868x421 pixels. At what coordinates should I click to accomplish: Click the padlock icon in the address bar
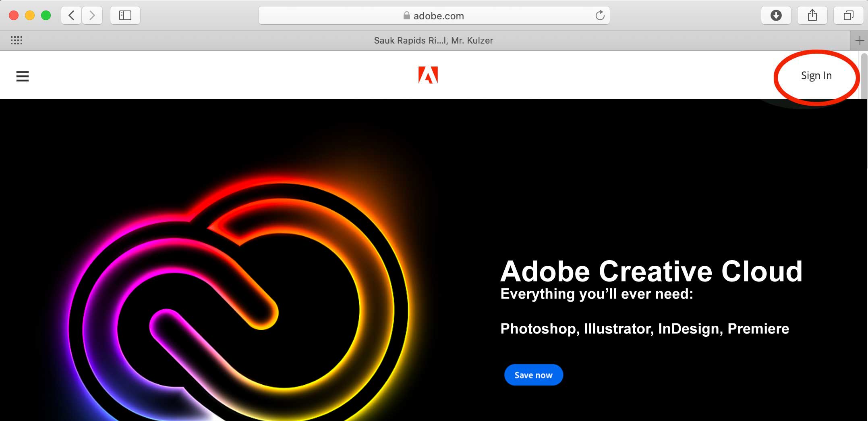coord(406,15)
